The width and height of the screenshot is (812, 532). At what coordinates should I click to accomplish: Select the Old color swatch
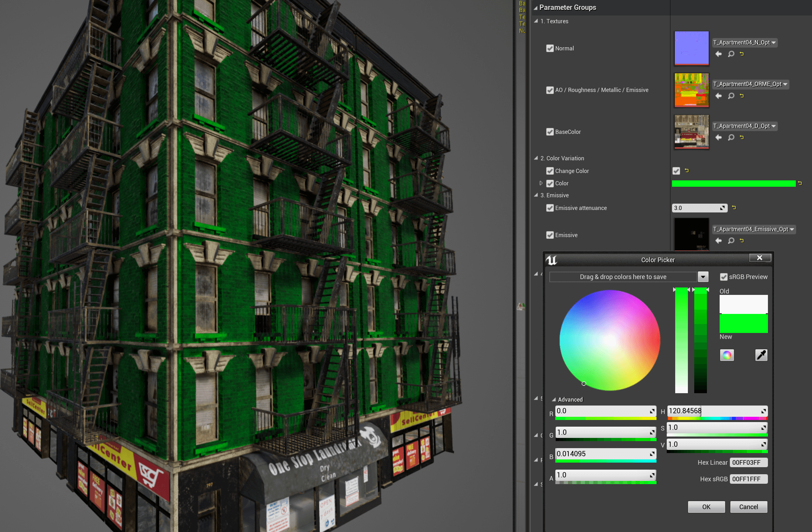point(743,304)
